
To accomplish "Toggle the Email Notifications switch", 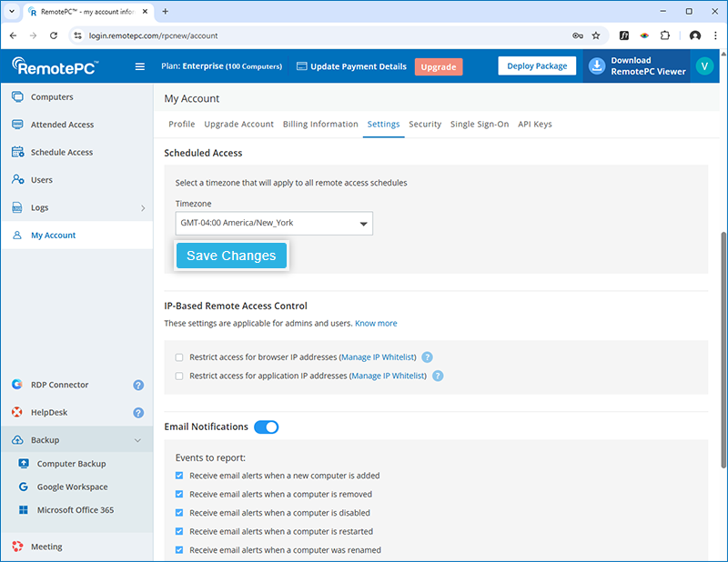I will [x=266, y=427].
